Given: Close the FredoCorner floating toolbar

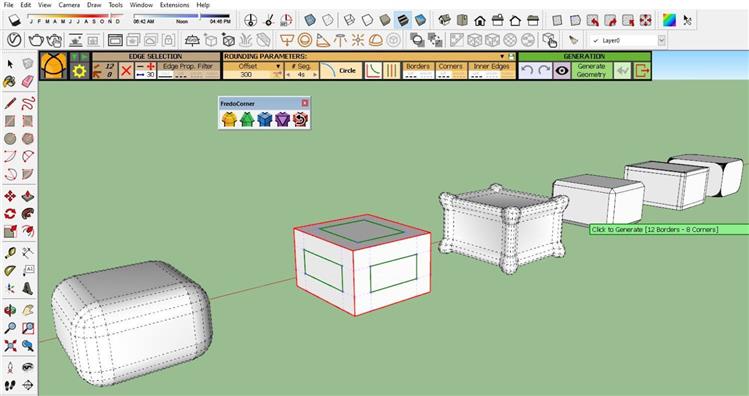Looking at the screenshot, I should point(305,103).
